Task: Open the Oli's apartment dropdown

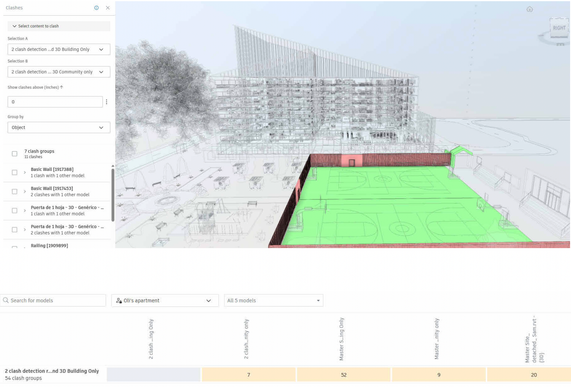Action: (165, 300)
